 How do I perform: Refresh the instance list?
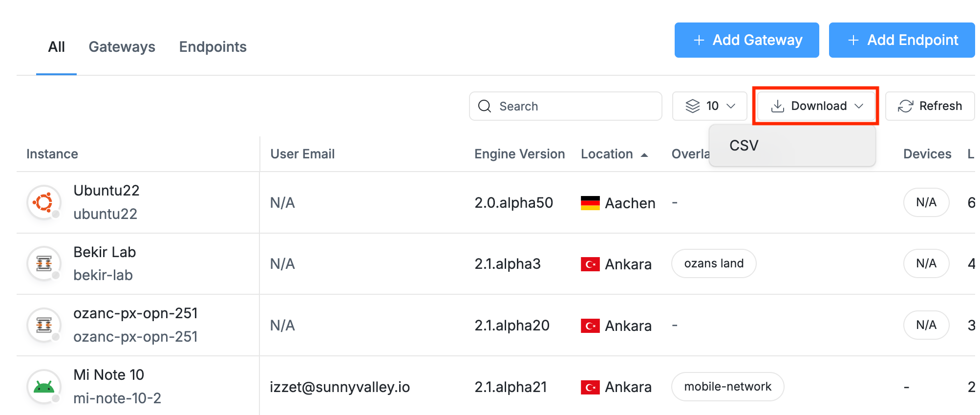click(x=930, y=106)
